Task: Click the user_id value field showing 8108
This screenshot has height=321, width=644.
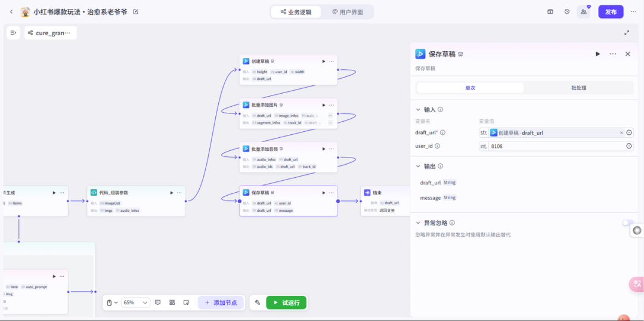Action: click(x=556, y=146)
